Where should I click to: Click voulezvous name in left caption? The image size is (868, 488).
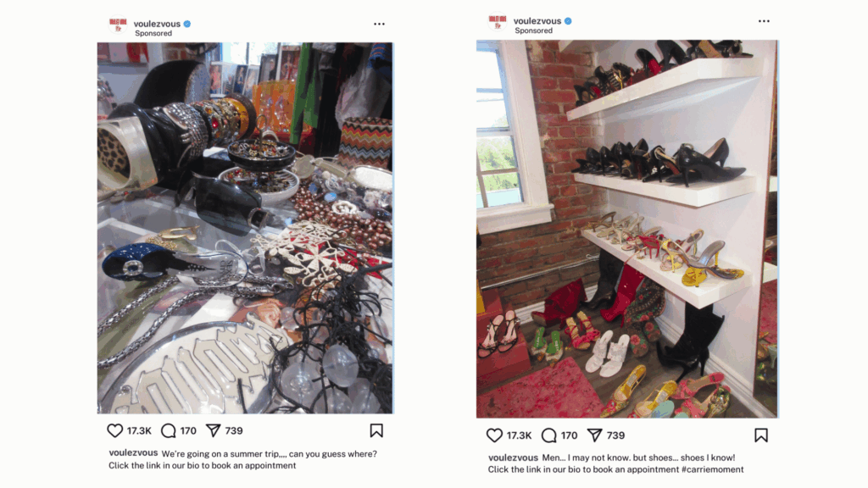tap(133, 453)
